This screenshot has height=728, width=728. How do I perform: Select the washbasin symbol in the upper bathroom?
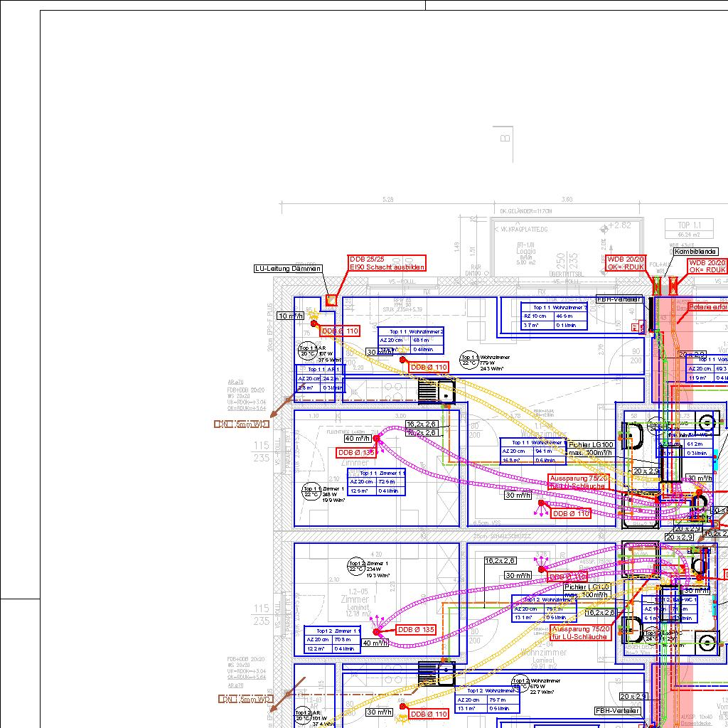(634, 434)
